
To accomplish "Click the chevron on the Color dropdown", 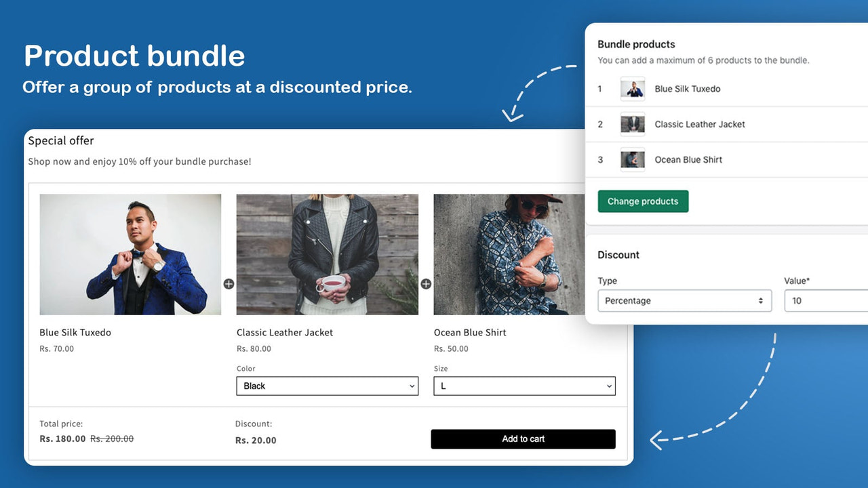I will tap(410, 386).
